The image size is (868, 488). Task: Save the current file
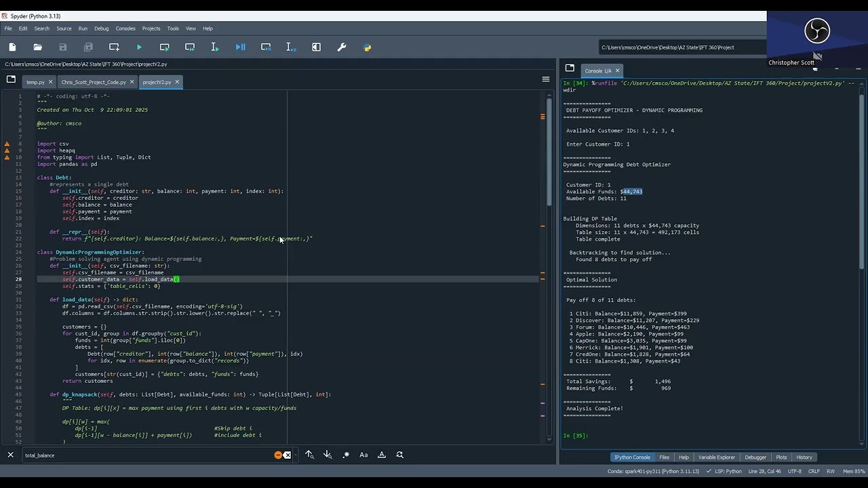63,47
